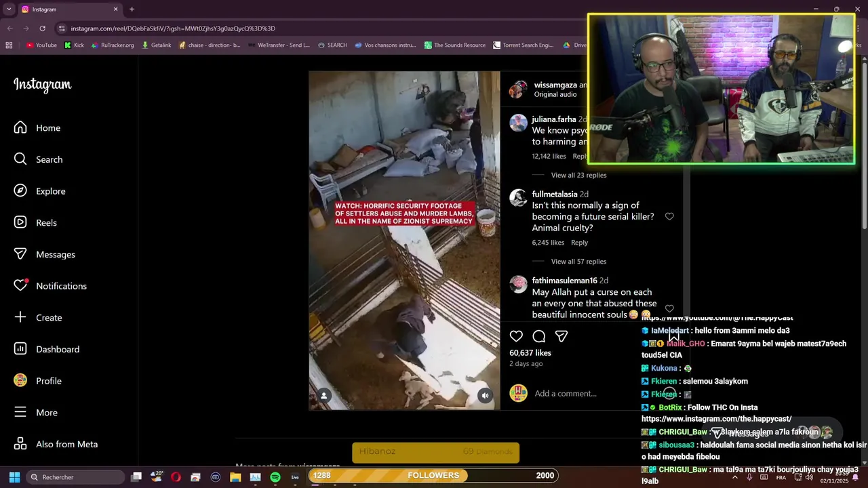Open the WeTransfer bookmark
The image size is (868, 488).
[279, 45]
